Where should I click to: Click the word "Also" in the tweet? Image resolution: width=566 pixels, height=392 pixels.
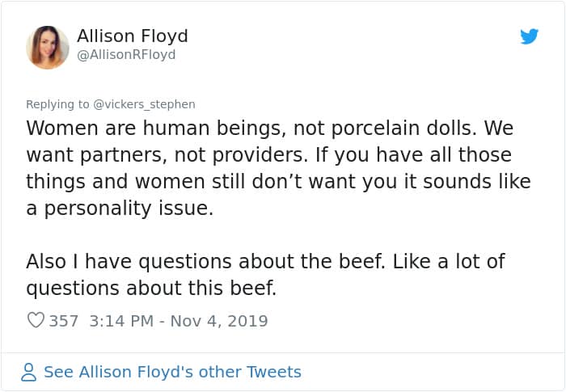point(45,262)
